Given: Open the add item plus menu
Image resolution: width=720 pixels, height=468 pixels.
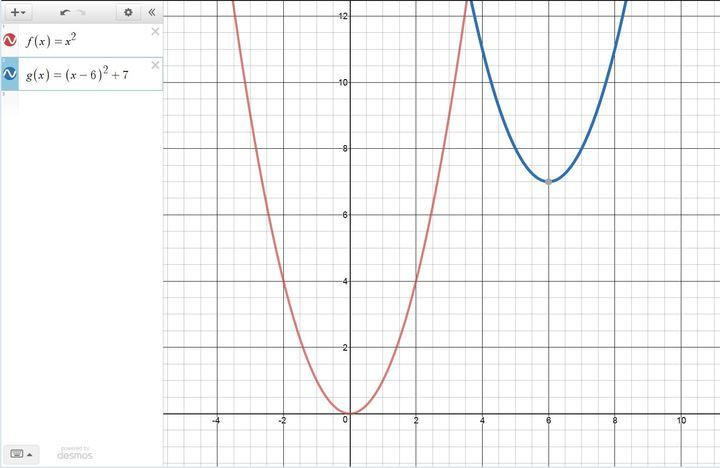Looking at the screenshot, I should (x=18, y=12).
